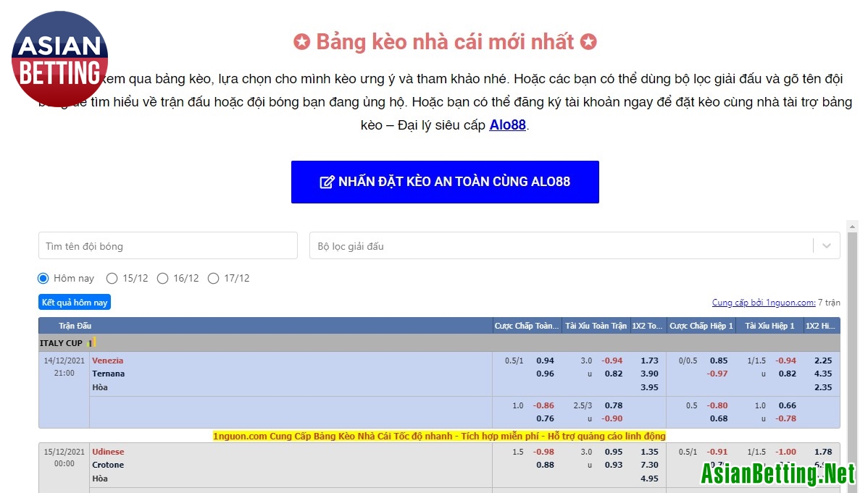The height and width of the screenshot is (493, 868).
Task: Click the Tài Xỉu Hiệp 1 column header
Action: [x=769, y=326]
